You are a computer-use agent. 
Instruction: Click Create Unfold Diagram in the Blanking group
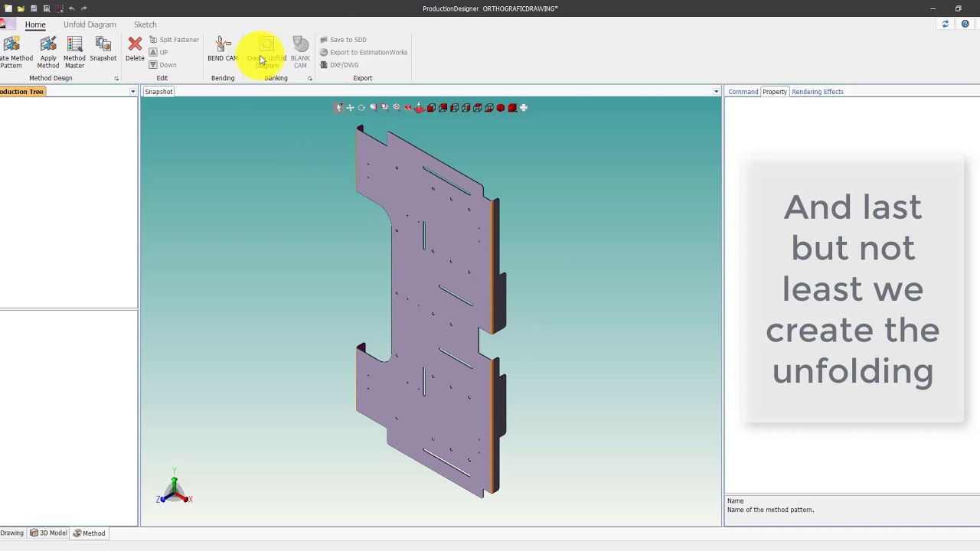pos(266,52)
